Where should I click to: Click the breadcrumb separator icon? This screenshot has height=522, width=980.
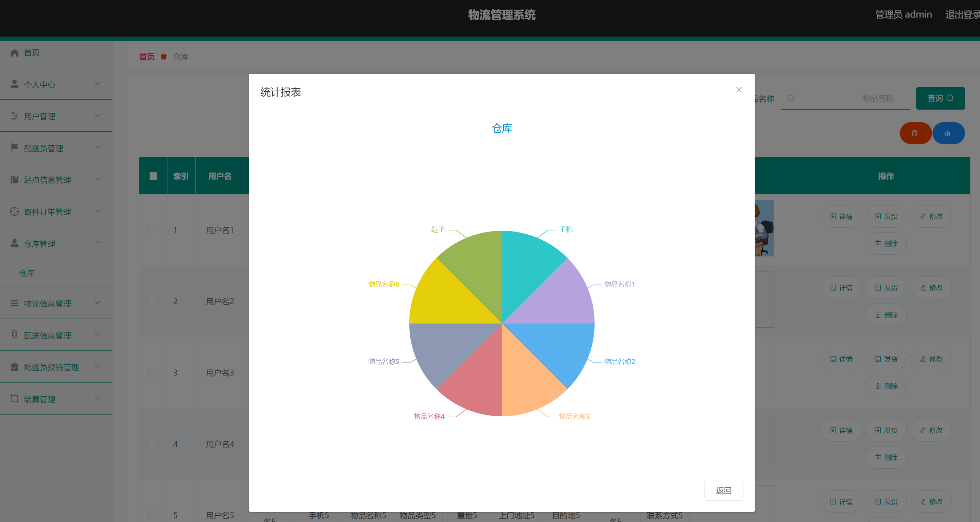[164, 57]
